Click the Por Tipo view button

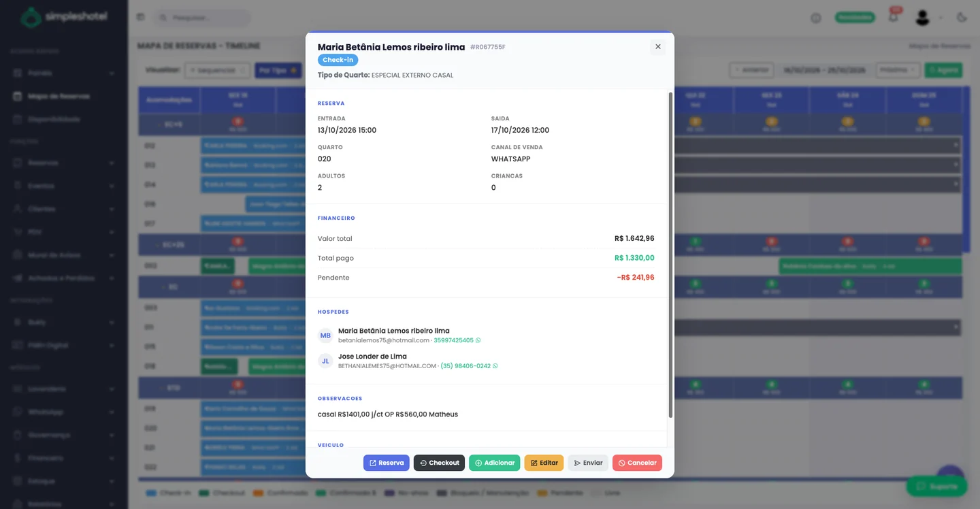coord(278,70)
